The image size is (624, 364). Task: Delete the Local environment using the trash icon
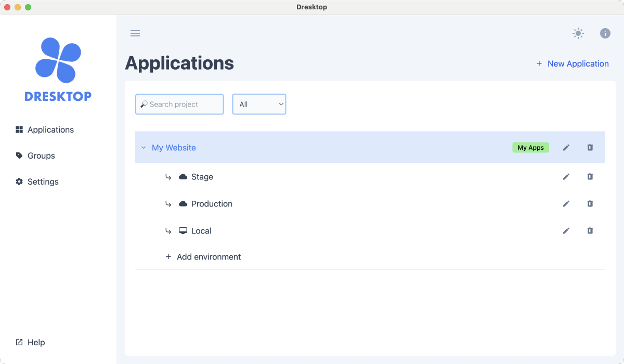tap(590, 230)
